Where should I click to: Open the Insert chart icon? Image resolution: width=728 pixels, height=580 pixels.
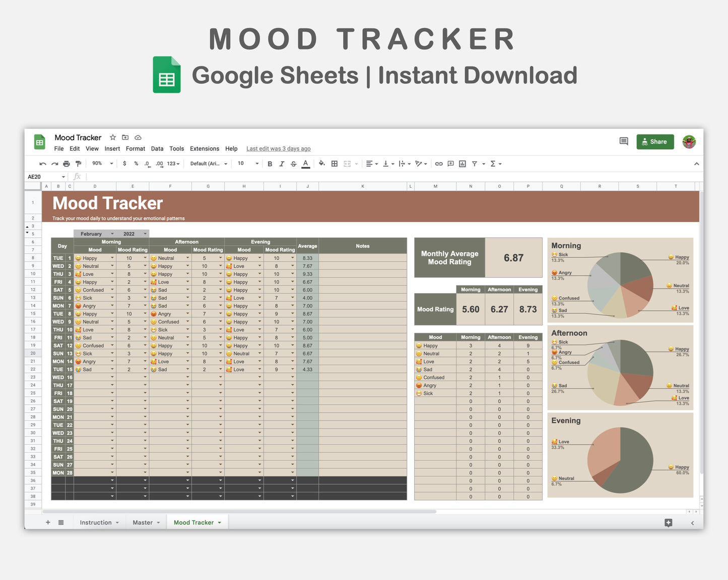(462, 163)
